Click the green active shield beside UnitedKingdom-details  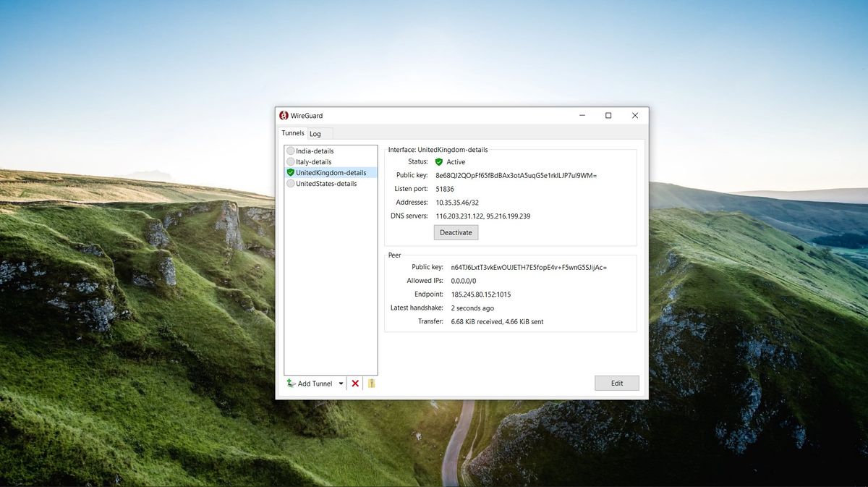click(290, 172)
